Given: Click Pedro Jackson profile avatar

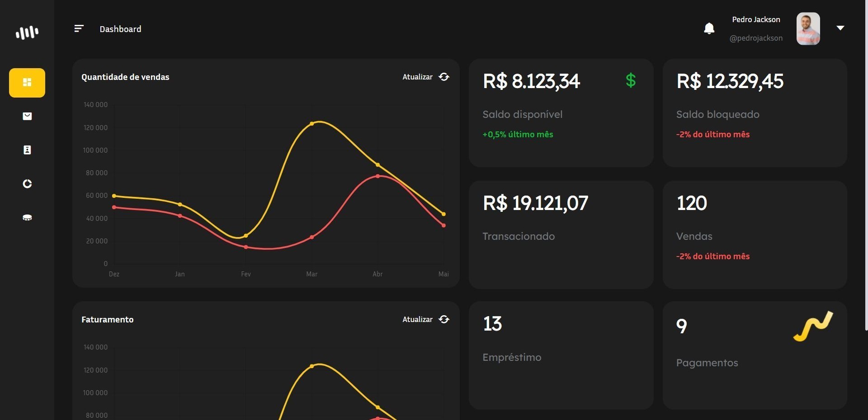Looking at the screenshot, I should point(808,28).
